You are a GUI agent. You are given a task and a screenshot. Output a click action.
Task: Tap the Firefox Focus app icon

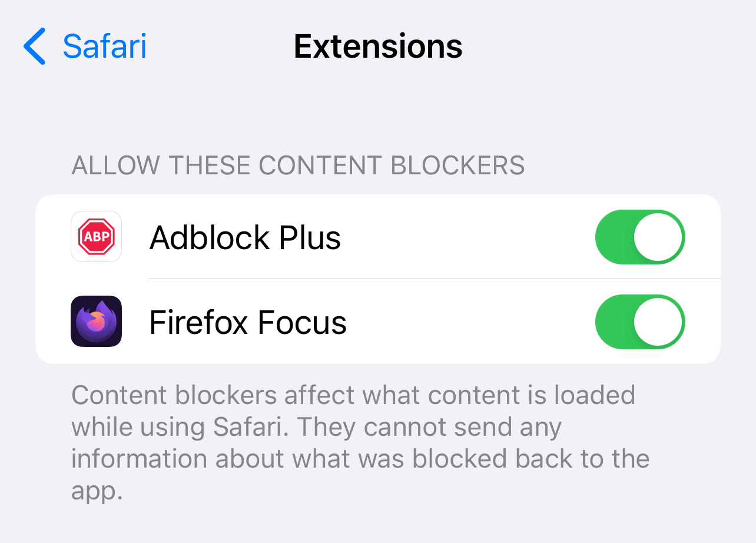click(96, 321)
